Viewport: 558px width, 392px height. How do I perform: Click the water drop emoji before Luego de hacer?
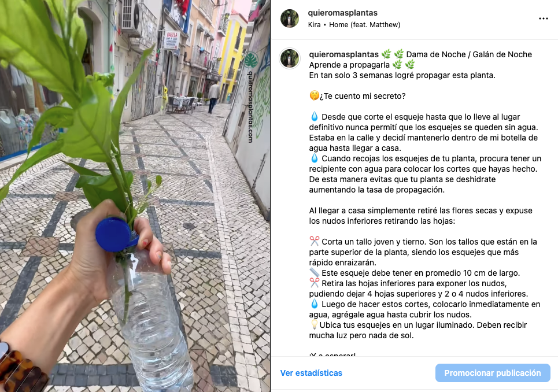click(x=314, y=304)
